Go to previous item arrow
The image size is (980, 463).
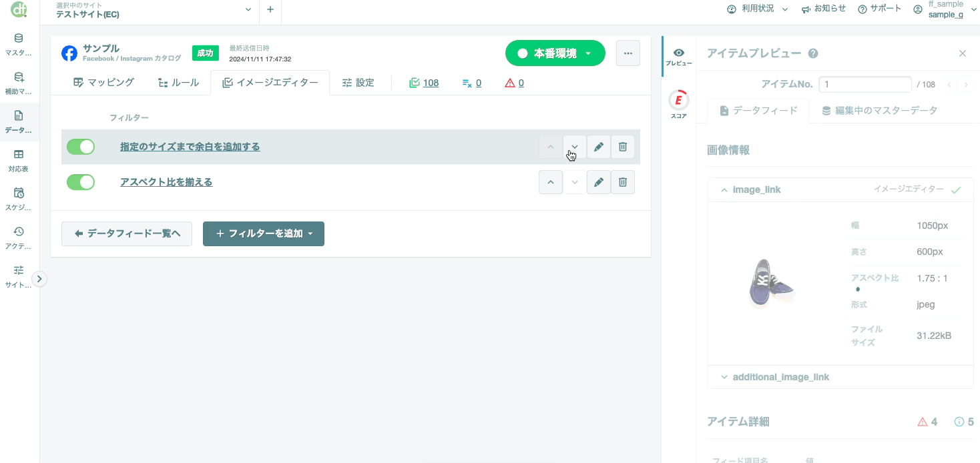(949, 85)
